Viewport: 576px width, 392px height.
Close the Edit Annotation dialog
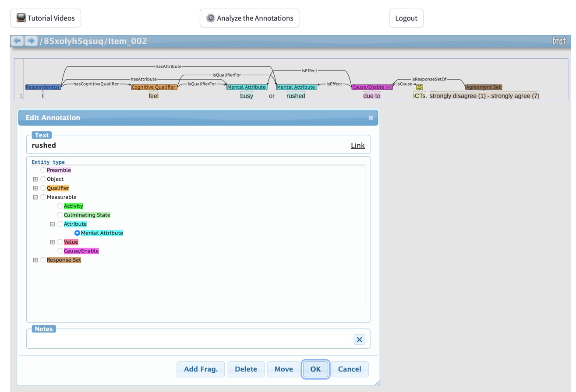[x=371, y=118]
